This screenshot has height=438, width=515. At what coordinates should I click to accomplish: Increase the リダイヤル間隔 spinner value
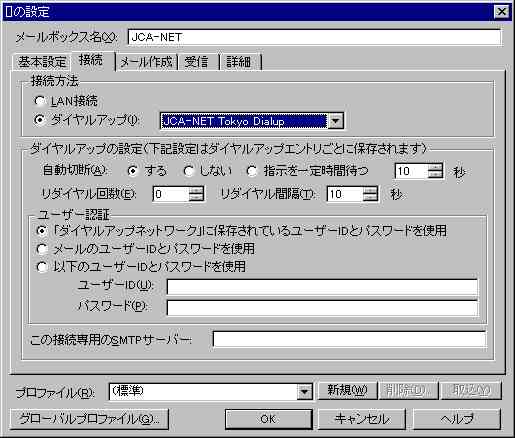(x=370, y=190)
